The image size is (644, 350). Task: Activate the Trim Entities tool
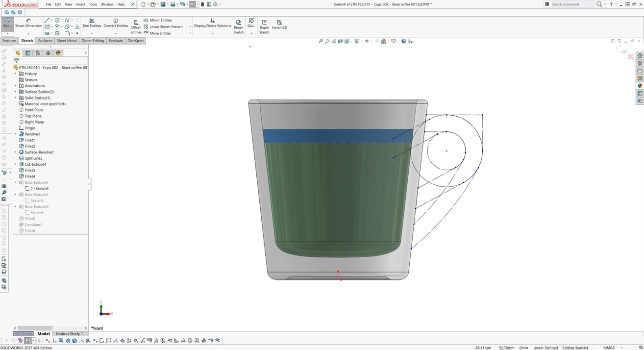click(92, 24)
